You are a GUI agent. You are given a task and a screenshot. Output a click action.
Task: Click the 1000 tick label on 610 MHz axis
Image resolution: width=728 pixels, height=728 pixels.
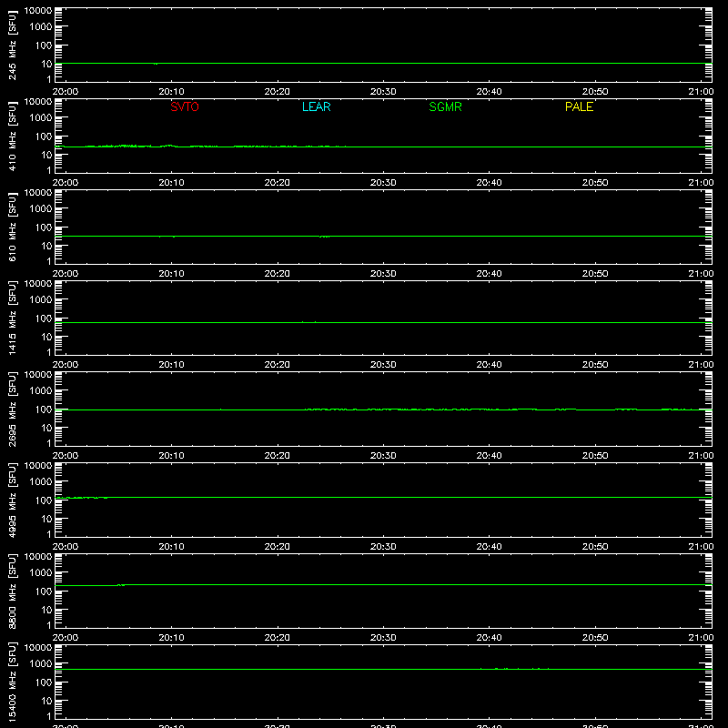pyautogui.click(x=41, y=208)
